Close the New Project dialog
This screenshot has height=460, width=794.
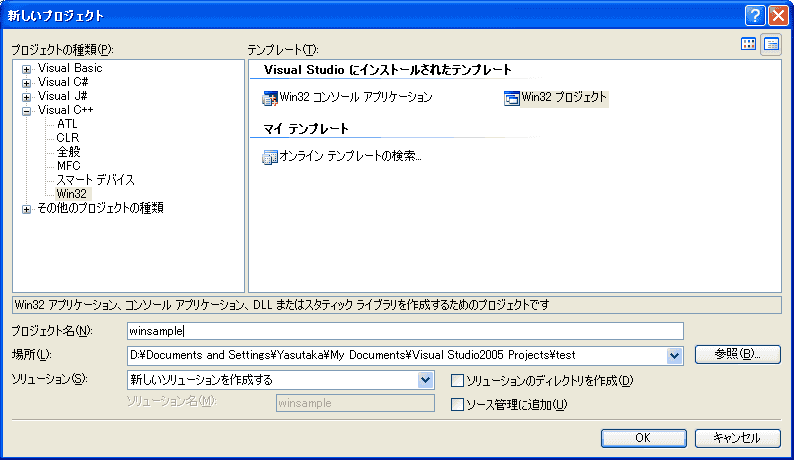click(x=778, y=16)
